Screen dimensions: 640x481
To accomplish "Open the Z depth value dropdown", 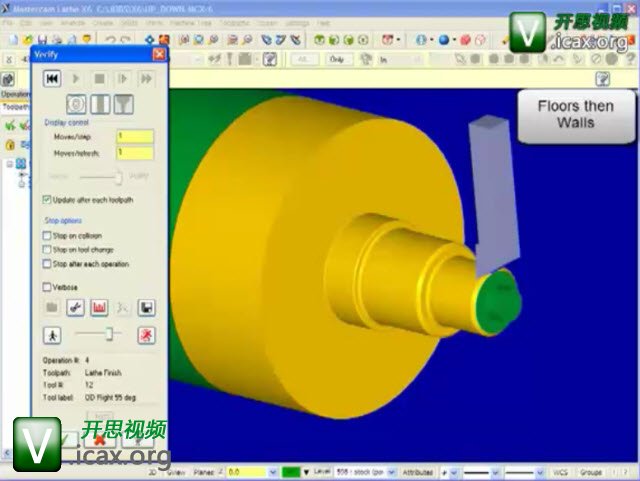I will pyautogui.click(x=273, y=472).
